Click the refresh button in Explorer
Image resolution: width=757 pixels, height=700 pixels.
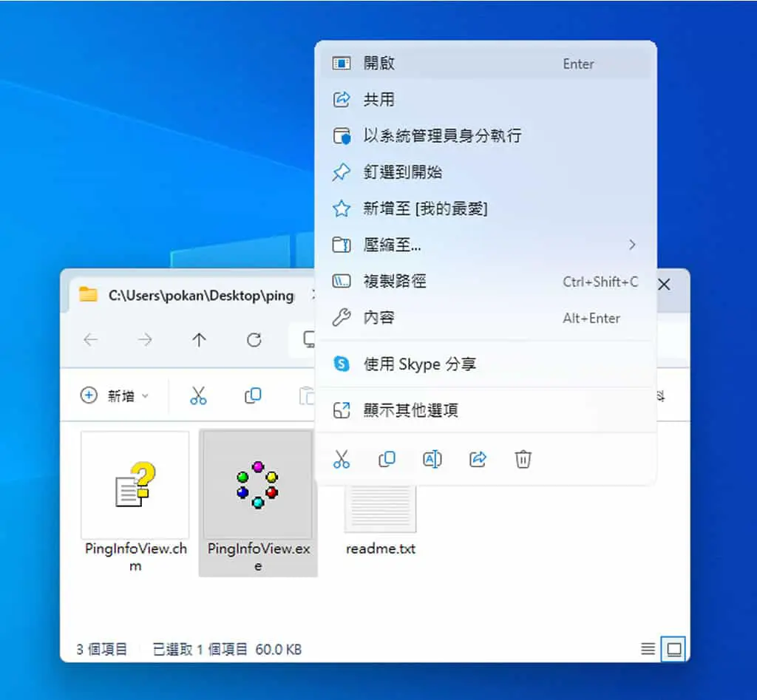[x=254, y=340]
